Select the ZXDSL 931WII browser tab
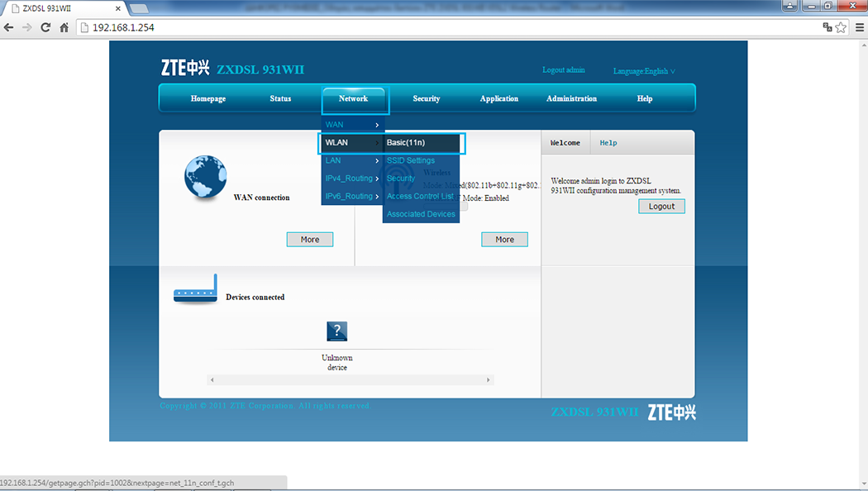This screenshot has height=491, width=868. click(65, 8)
